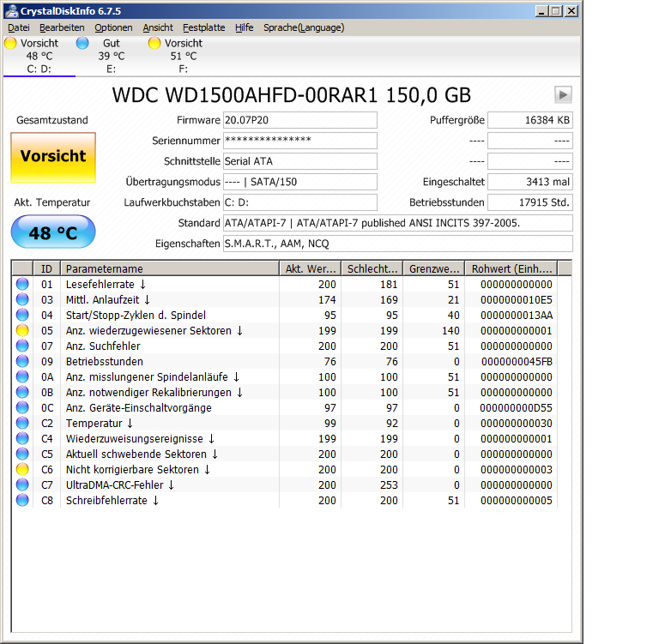Minimize the CrystalDiskInfo window

(541, 11)
